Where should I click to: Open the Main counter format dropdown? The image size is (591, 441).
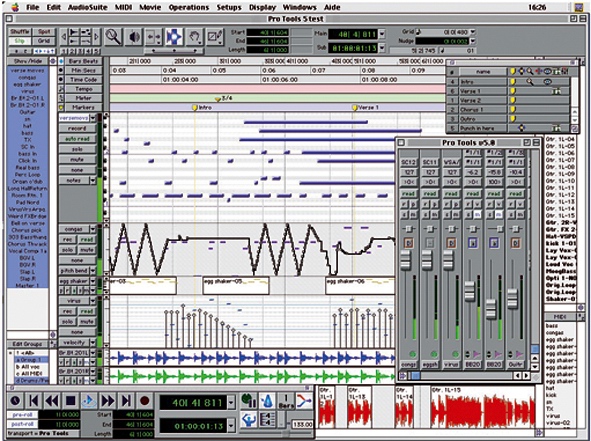tap(382, 34)
